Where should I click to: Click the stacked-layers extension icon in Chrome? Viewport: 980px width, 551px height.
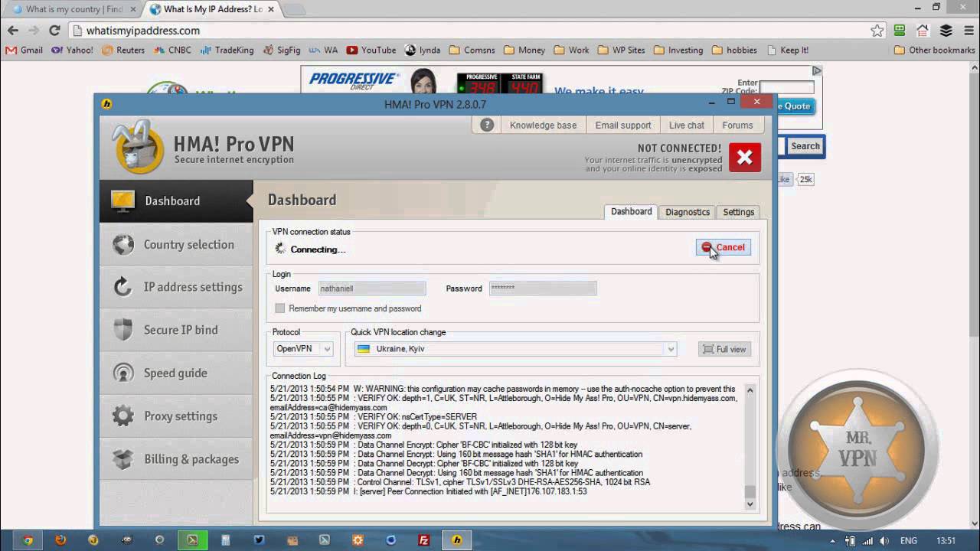946,31
